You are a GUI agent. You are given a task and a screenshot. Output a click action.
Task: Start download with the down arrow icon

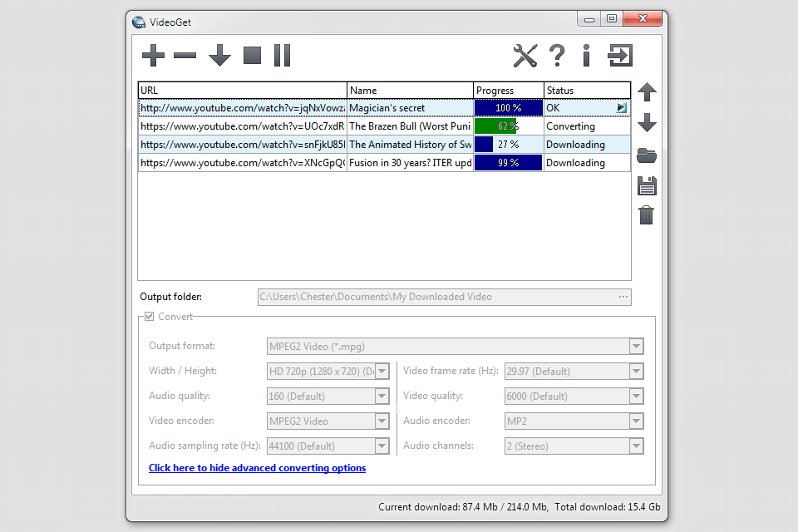pos(219,56)
